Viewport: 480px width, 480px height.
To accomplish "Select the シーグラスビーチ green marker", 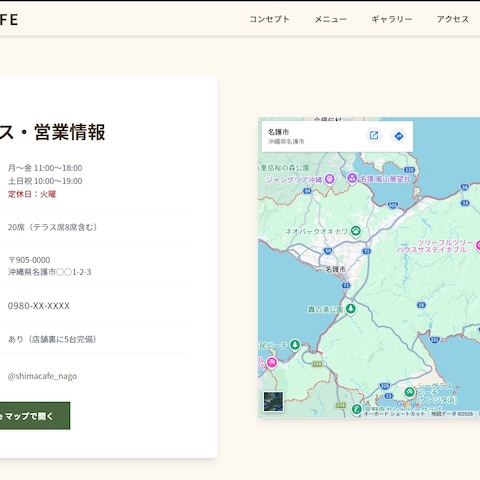I will coord(409,392).
